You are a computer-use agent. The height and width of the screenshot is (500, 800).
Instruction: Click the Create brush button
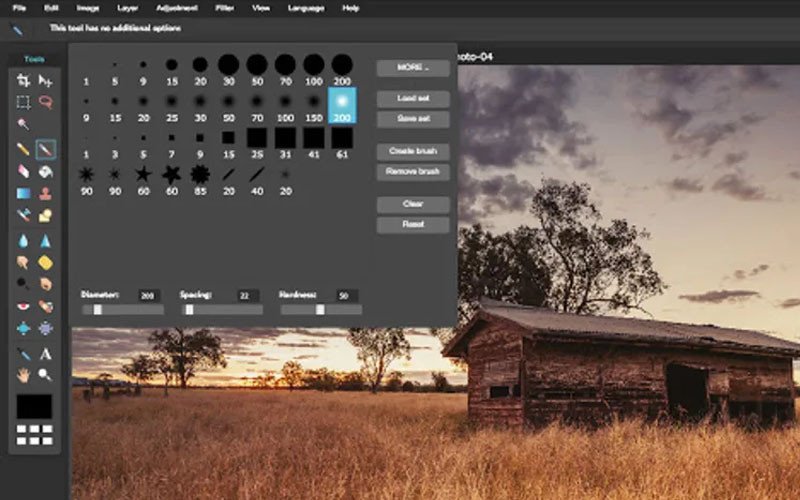click(413, 151)
